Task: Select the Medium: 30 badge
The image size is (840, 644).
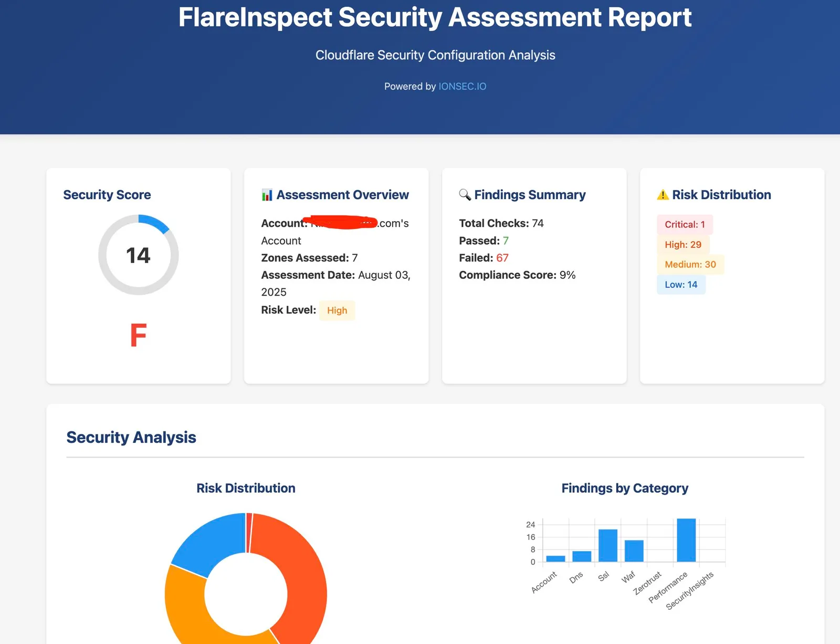Action: (690, 264)
